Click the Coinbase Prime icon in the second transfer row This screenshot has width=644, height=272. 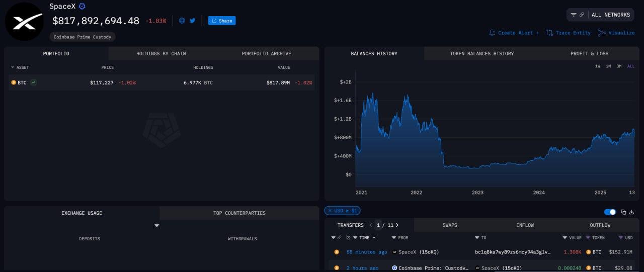coord(394,268)
